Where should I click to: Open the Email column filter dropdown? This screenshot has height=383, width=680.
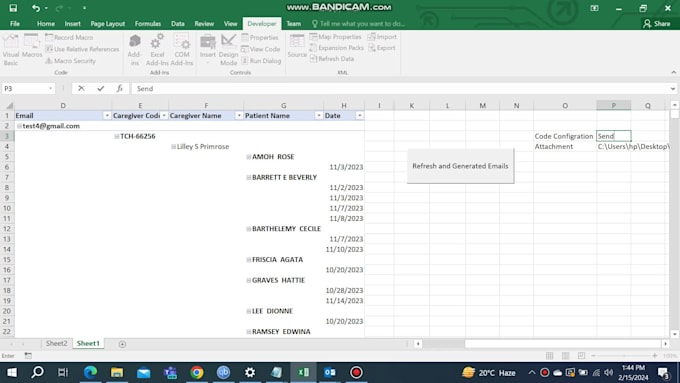pyautogui.click(x=107, y=116)
